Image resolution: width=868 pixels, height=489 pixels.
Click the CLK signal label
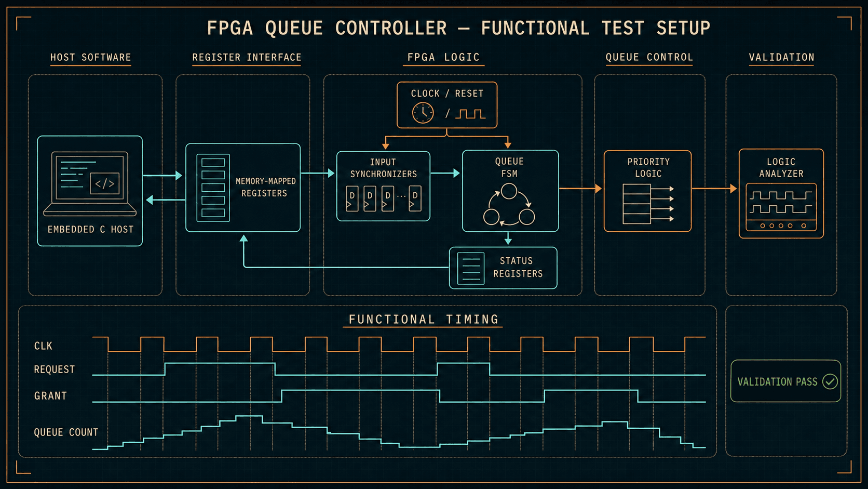pyautogui.click(x=43, y=346)
